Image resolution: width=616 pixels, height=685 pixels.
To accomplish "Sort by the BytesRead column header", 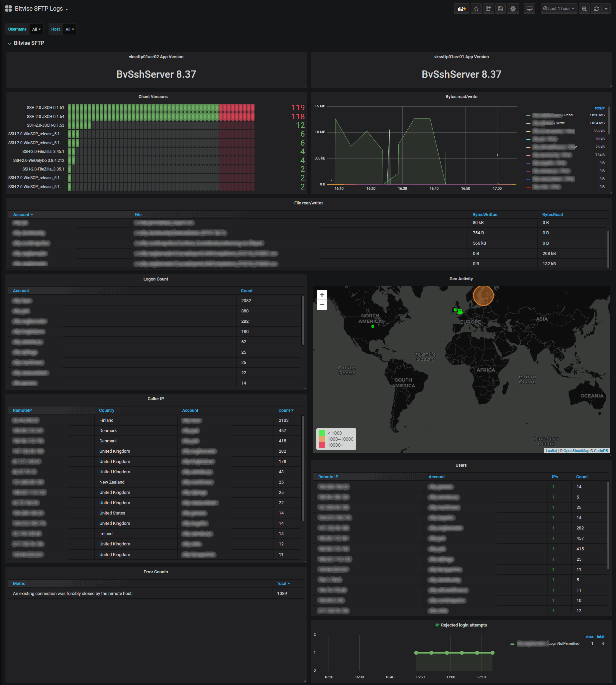I will click(x=552, y=215).
